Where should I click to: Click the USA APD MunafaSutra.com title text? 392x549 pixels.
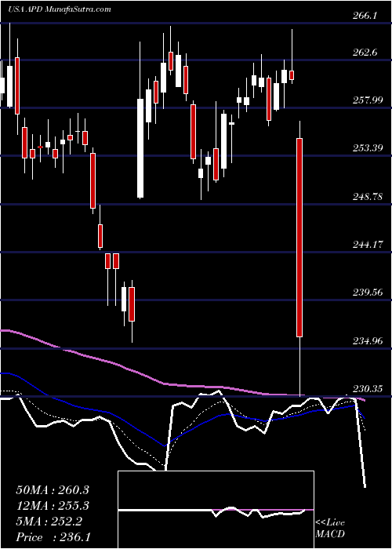pos(60,9)
